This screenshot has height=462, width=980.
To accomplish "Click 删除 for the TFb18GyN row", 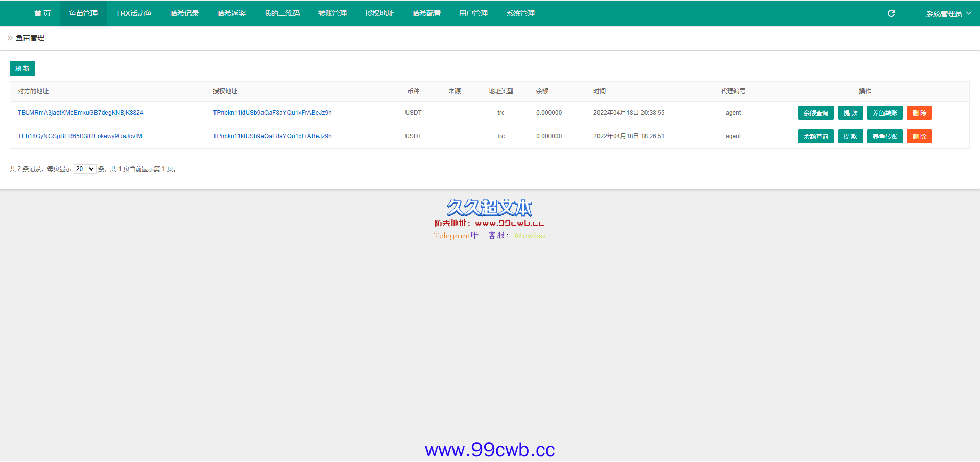I will click(x=919, y=136).
